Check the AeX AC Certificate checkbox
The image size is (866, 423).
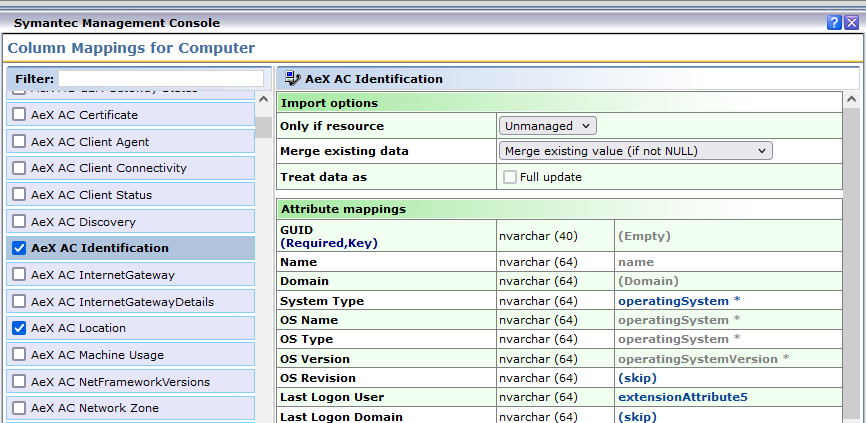click(19, 114)
